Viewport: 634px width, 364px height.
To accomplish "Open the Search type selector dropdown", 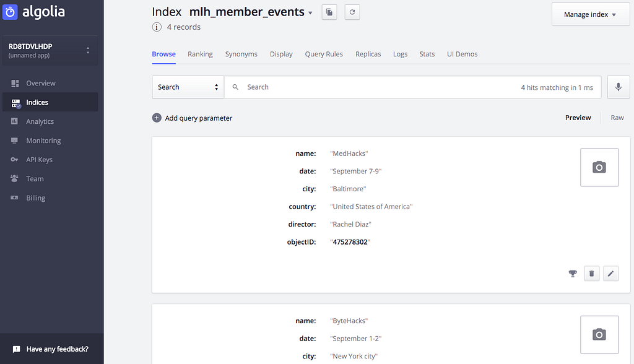I will pyautogui.click(x=188, y=87).
